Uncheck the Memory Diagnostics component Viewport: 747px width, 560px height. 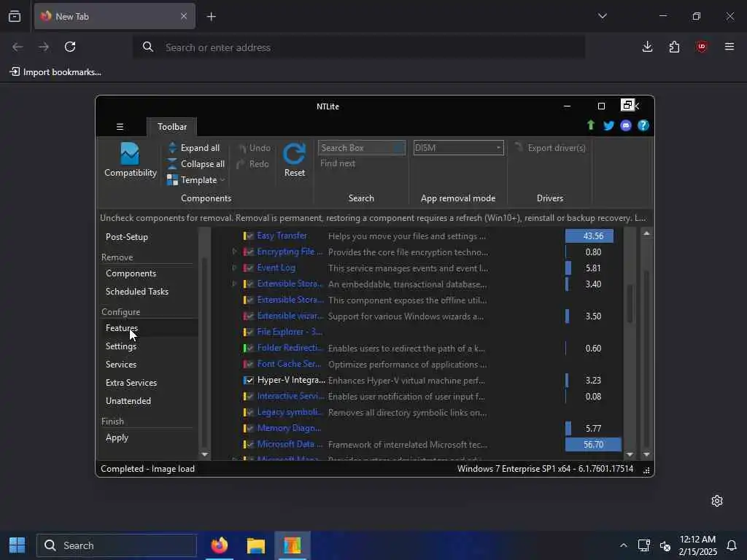(x=249, y=428)
